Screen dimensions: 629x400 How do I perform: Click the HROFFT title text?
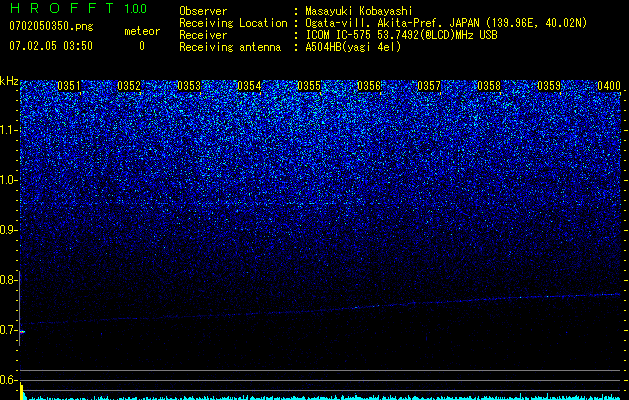61,8
